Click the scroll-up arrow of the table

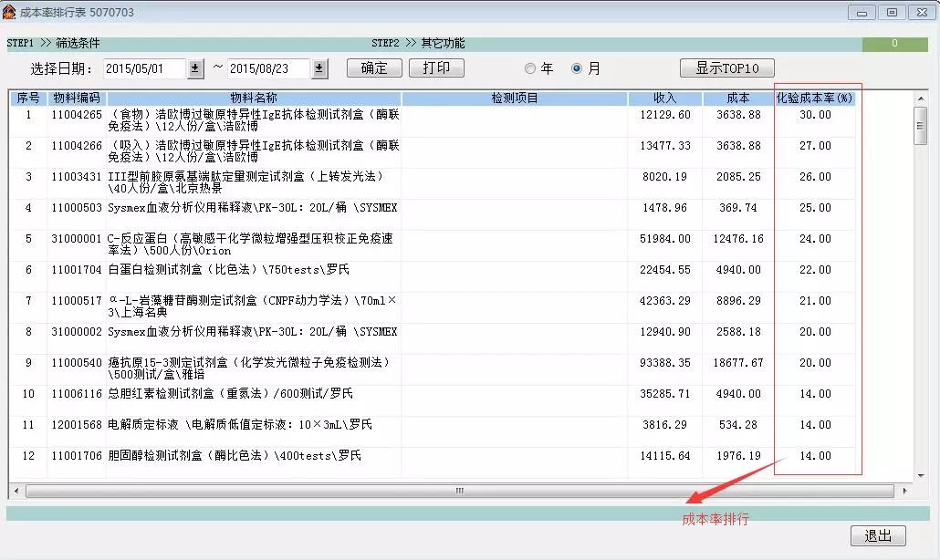(x=921, y=99)
